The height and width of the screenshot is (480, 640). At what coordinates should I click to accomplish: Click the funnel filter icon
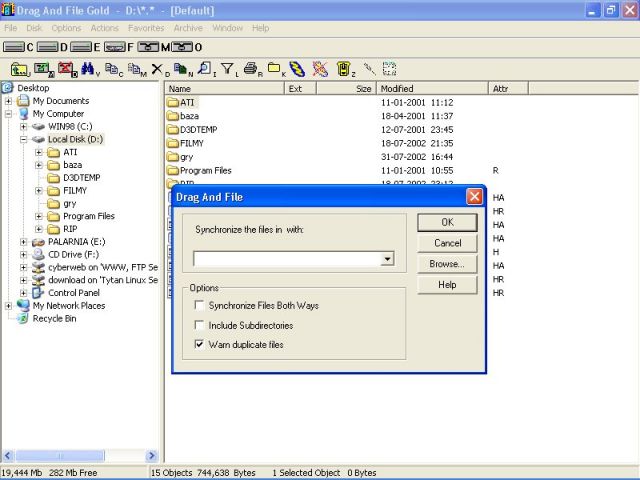pyautogui.click(x=228, y=69)
